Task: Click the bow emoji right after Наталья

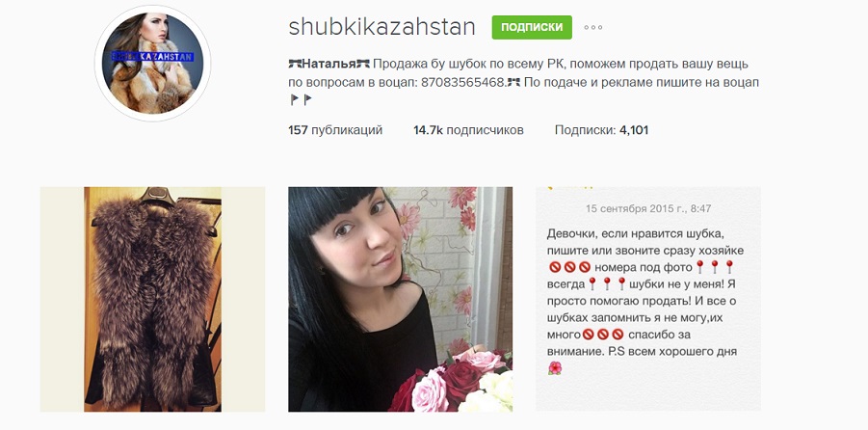Action: pos(363,64)
